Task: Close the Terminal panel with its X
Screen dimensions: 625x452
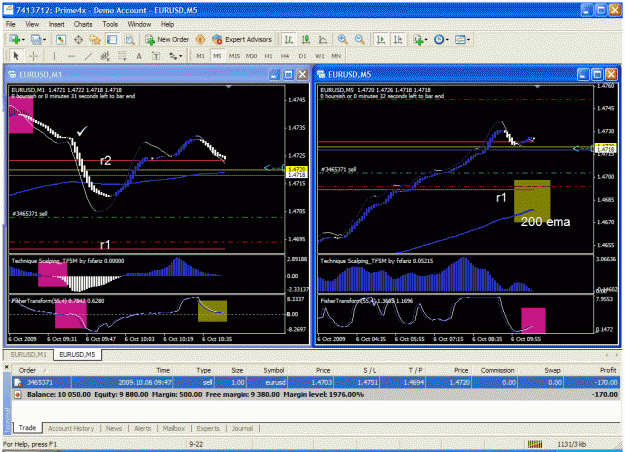Action: tap(6, 366)
